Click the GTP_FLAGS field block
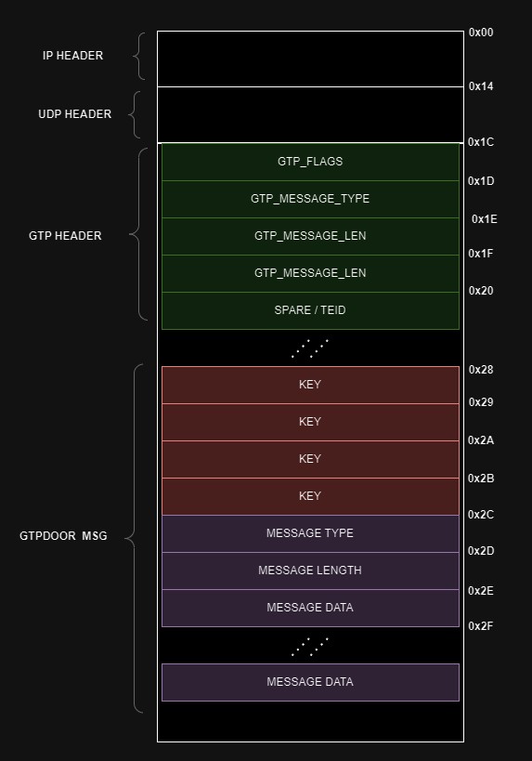The height and width of the screenshot is (761, 532). [x=310, y=162]
